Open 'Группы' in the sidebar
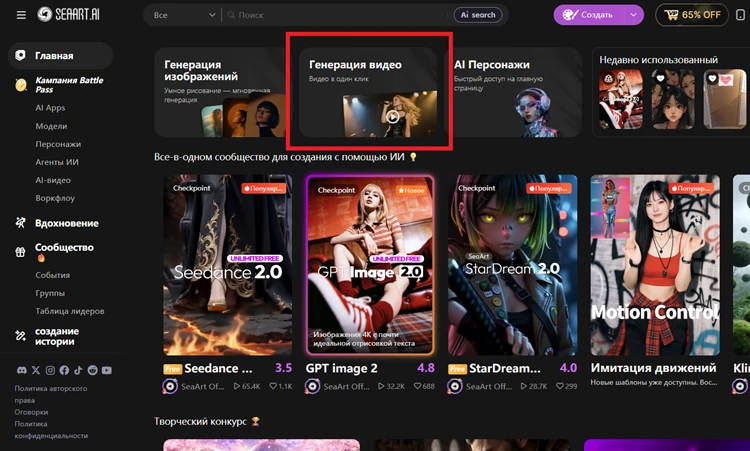The image size is (750, 451). [50, 293]
